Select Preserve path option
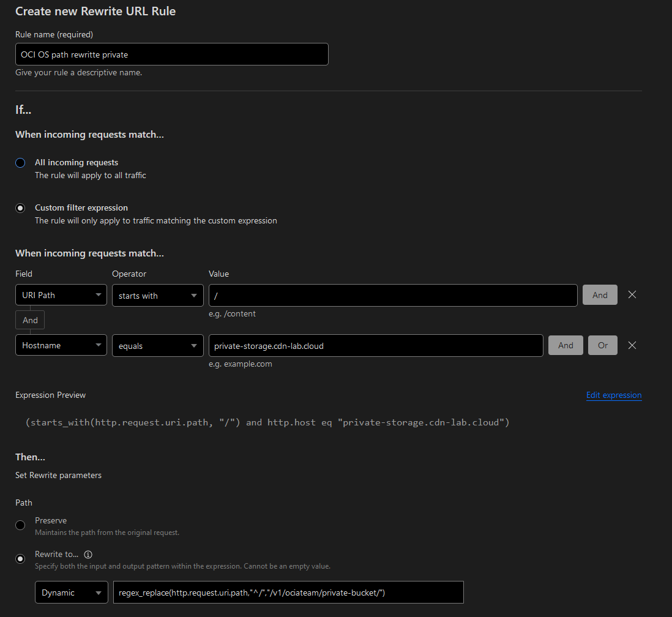The width and height of the screenshot is (672, 617). [x=20, y=525]
